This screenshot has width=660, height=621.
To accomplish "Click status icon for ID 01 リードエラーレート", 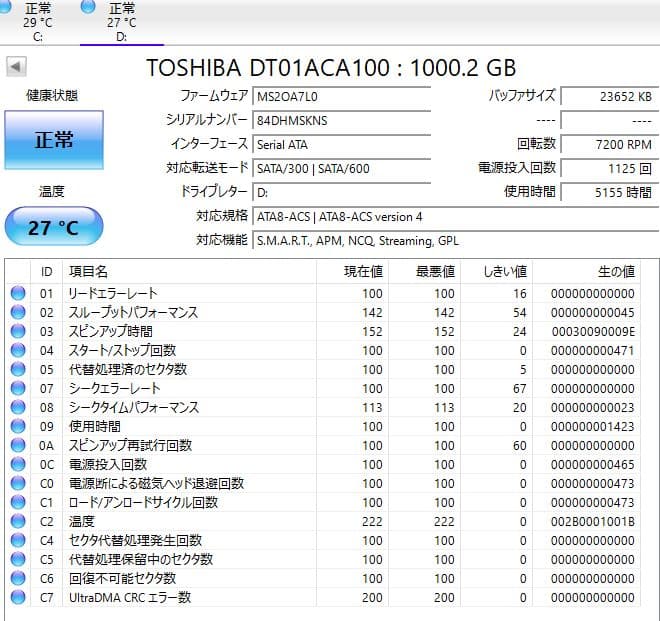I will point(18,293).
